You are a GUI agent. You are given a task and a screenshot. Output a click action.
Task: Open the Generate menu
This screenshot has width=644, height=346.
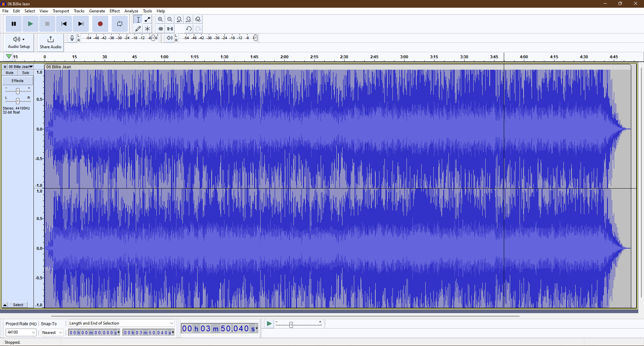[x=97, y=11]
